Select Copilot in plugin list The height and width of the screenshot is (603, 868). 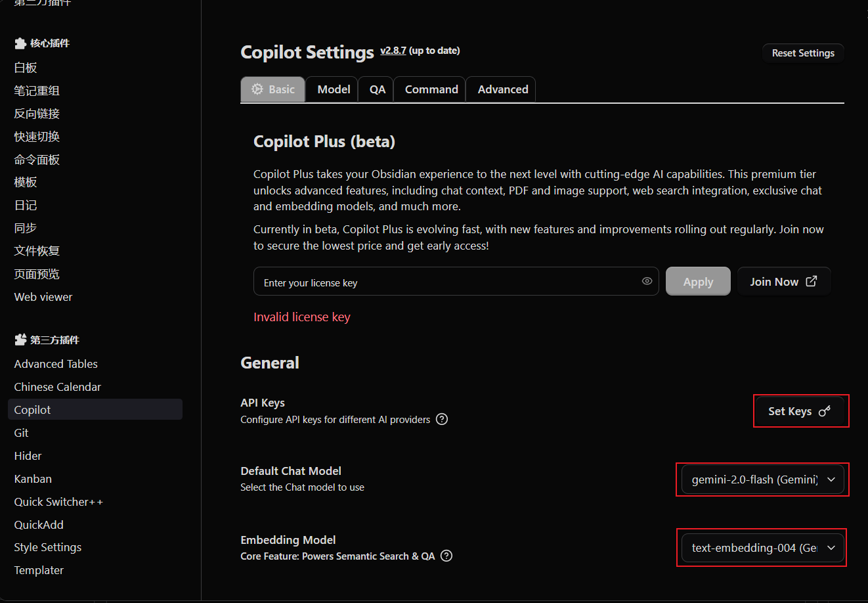(x=95, y=409)
